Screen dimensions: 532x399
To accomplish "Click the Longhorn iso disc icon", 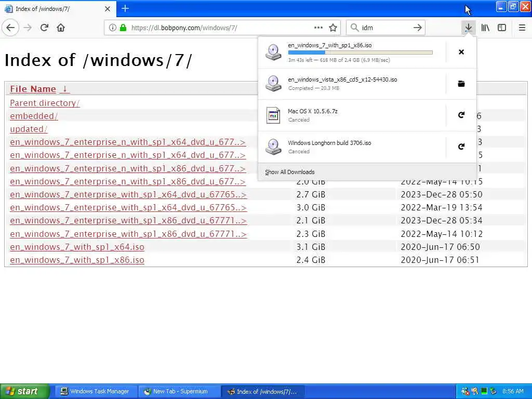I will (x=273, y=147).
